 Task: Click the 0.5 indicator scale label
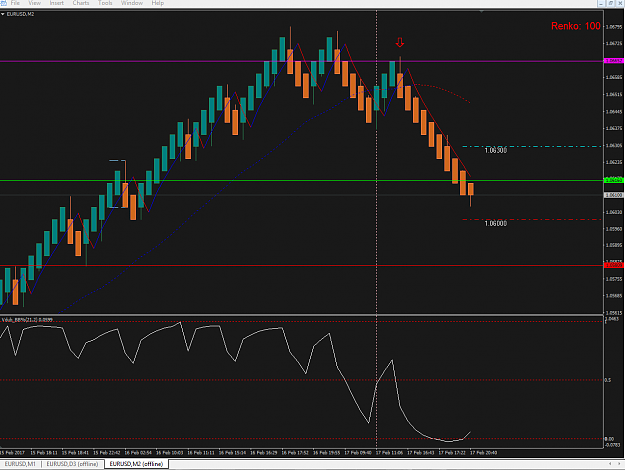(x=608, y=380)
